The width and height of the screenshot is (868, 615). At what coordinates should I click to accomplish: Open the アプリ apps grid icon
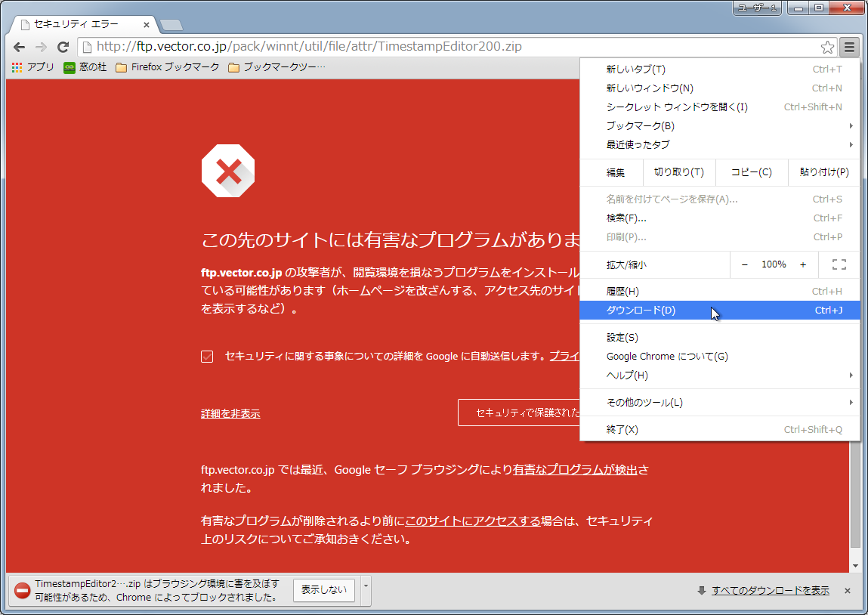pos(16,67)
